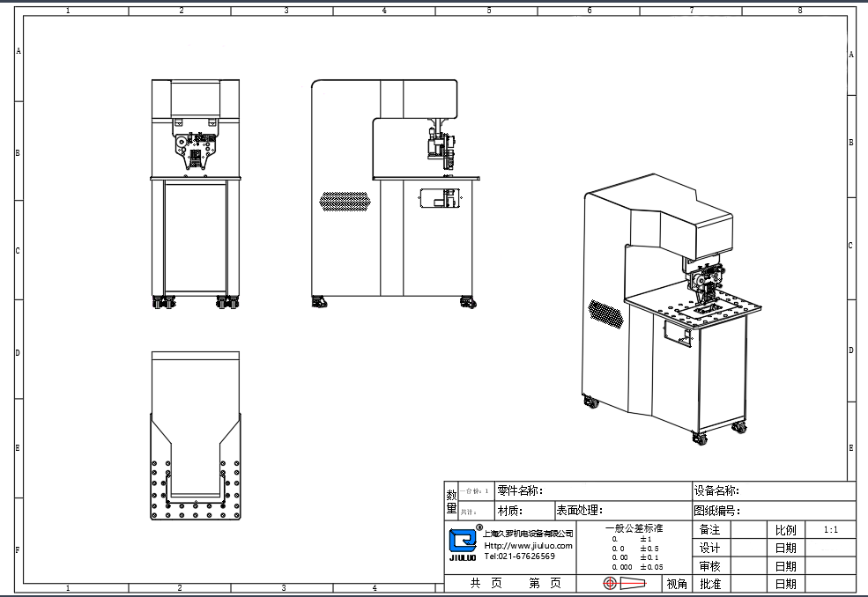
Task: Click the Tel:021-67626569 phone number text
Action: pos(519,556)
